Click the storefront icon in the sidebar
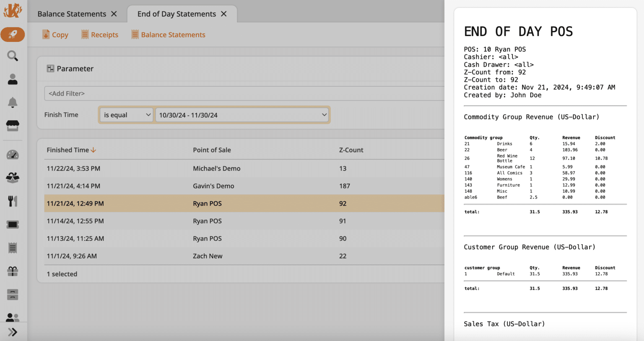 (x=13, y=125)
